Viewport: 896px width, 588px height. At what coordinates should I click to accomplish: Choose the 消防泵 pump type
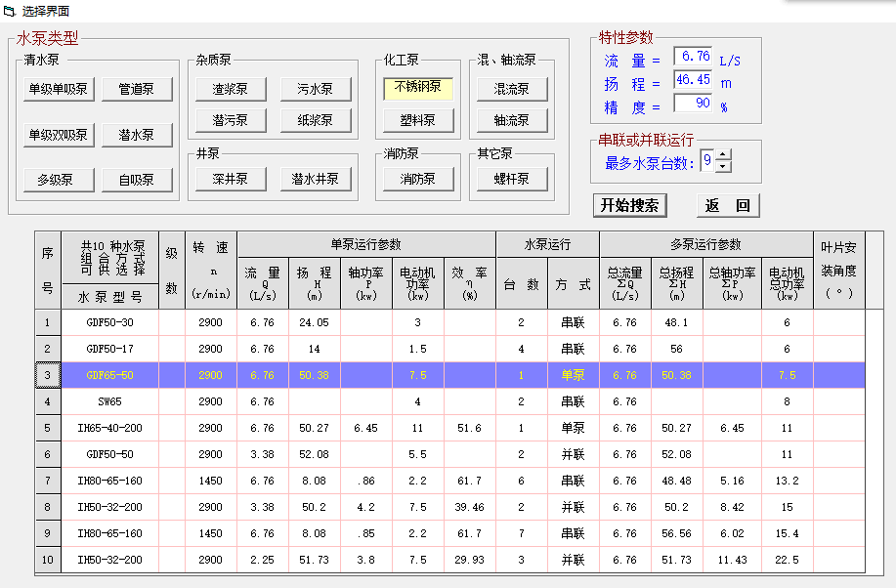point(418,179)
